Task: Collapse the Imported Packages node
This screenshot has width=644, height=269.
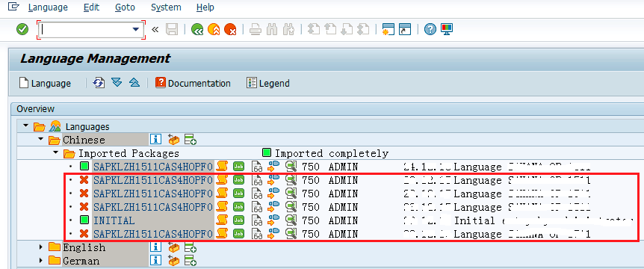Action: (55, 152)
